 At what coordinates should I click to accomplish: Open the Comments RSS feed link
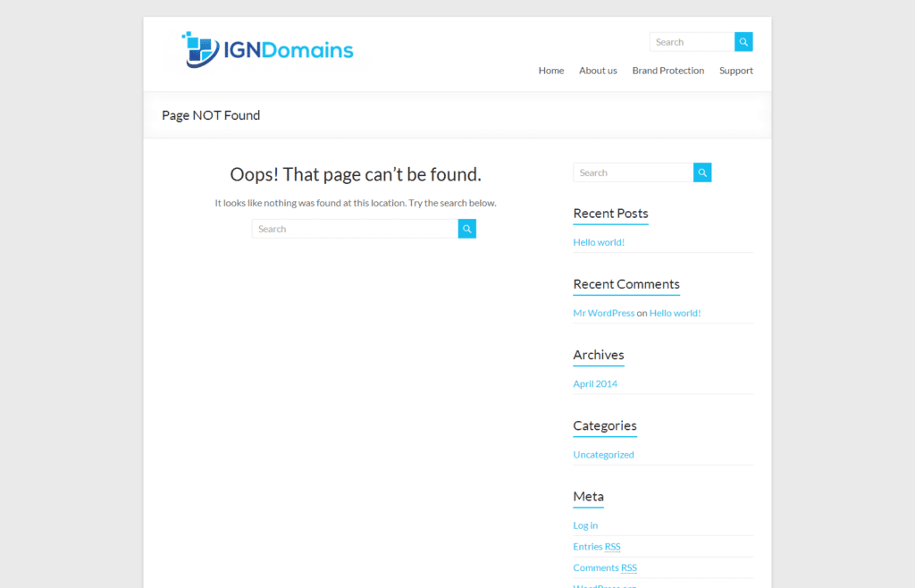click(604, 567)
